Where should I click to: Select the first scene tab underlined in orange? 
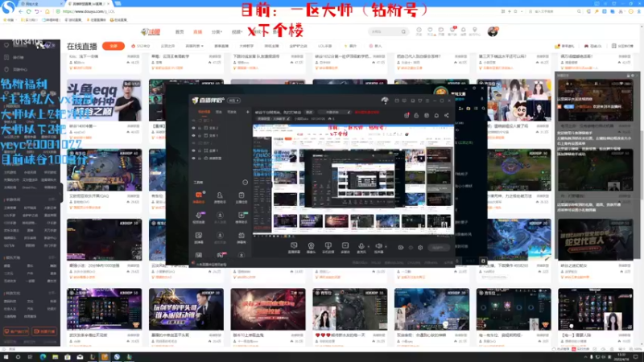[x=204, y=112]
